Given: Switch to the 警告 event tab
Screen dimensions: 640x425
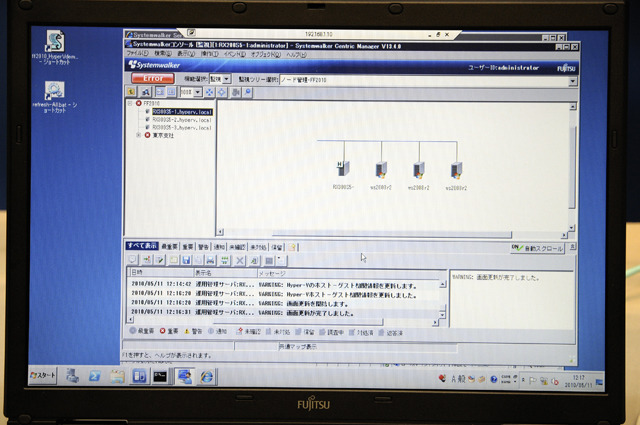Looking at the screenshot, I should coord(203,247).
